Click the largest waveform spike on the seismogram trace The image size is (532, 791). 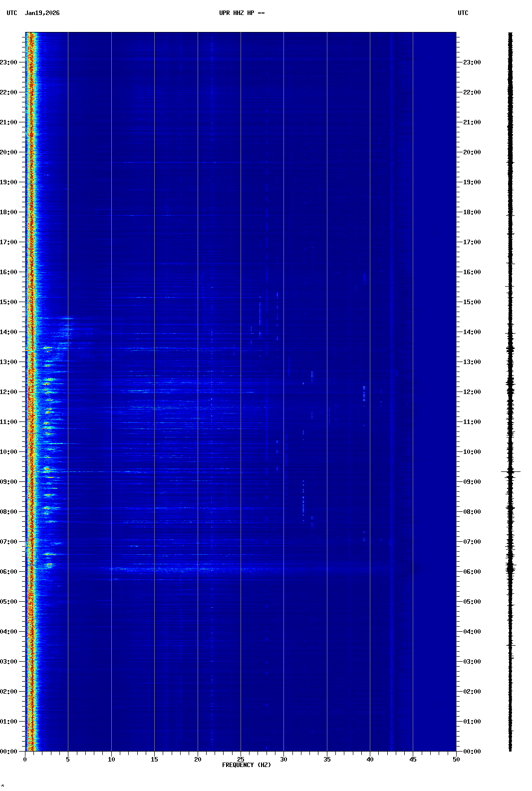[511, 471]
